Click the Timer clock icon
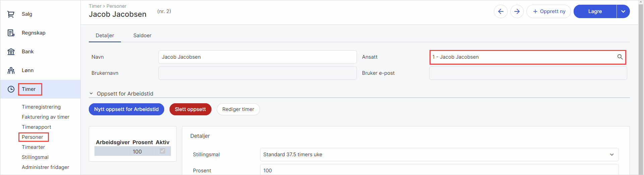Image resolution: width=644 pixels, height=175 pixels. point(11,89)
